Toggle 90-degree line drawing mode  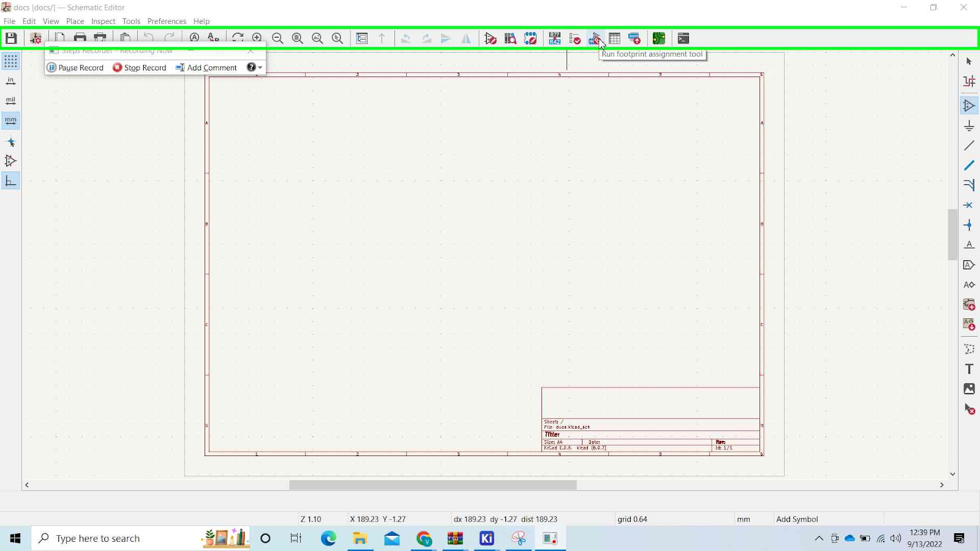[10, 181]
